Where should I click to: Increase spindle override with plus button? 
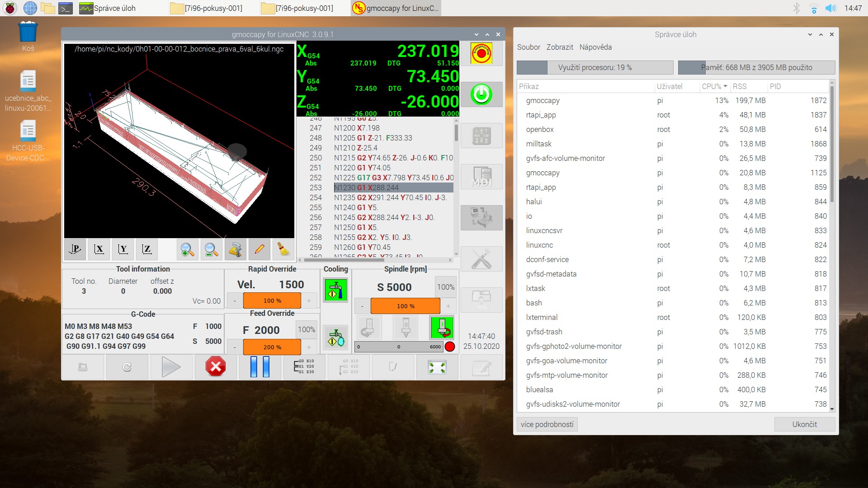tap(448, 306)
